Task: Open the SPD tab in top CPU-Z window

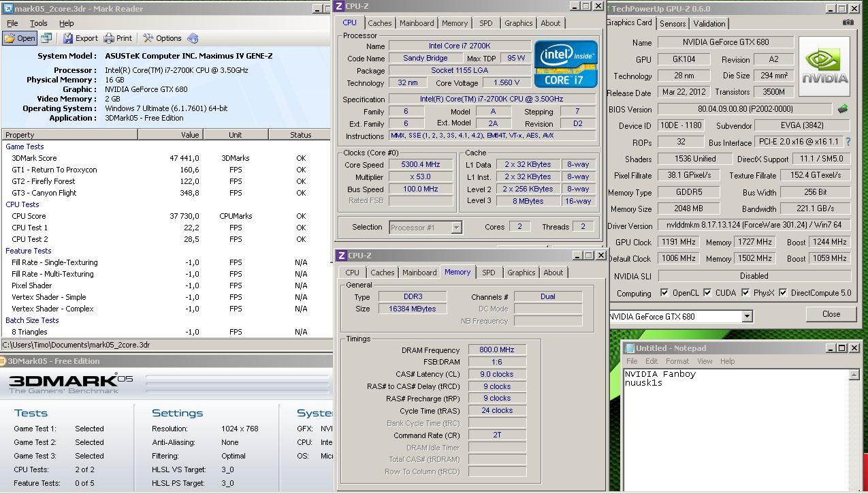Action: (486, 23)
